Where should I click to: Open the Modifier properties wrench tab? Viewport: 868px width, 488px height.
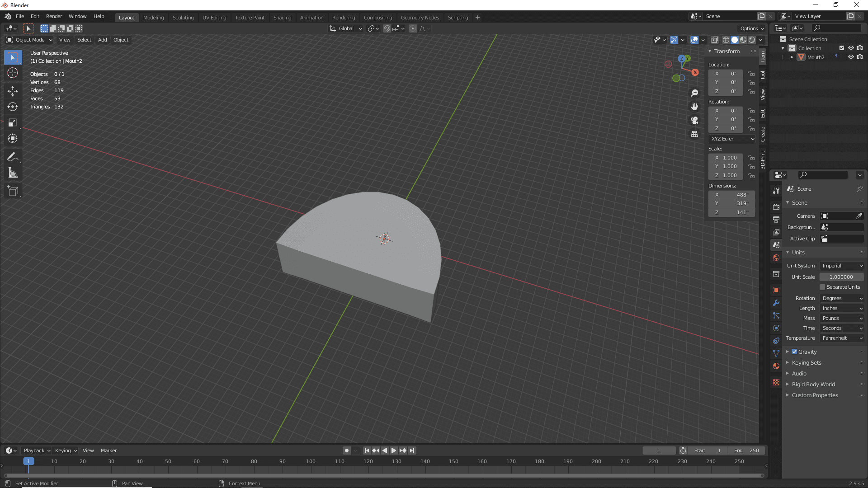[x=776, y=303]
